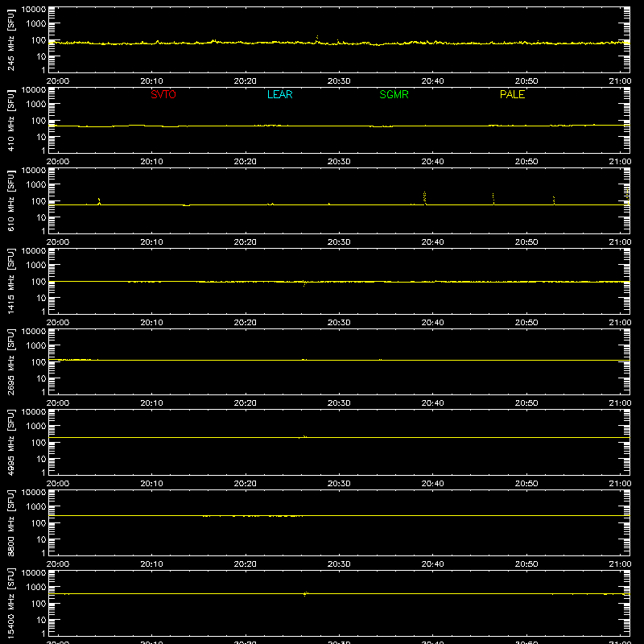Viewport: 644px width, 644px height.
Task: Click the 10000 tick label on 245 MHz axis
Action: coord(34,10)
